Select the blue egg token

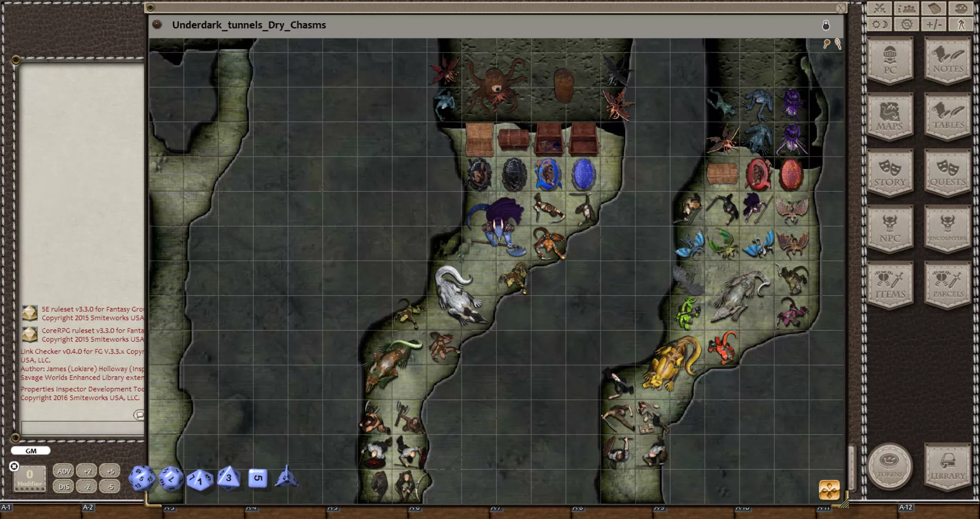coord(583,174)
